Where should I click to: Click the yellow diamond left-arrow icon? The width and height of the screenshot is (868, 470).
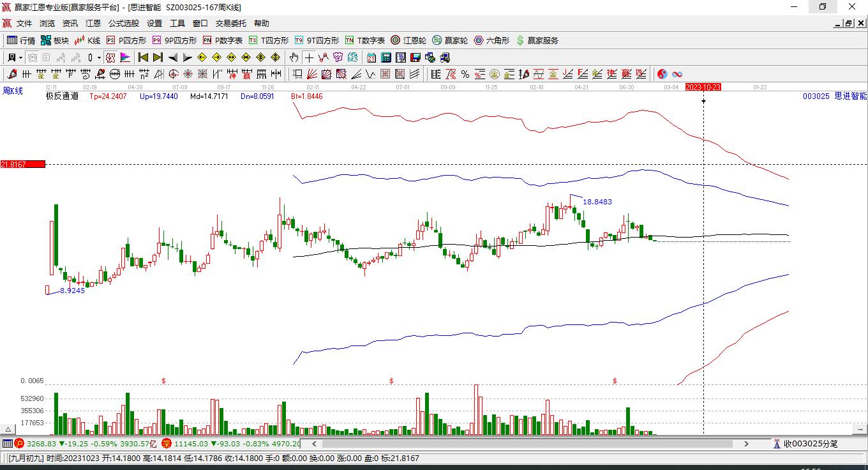[x=202, y=57]
